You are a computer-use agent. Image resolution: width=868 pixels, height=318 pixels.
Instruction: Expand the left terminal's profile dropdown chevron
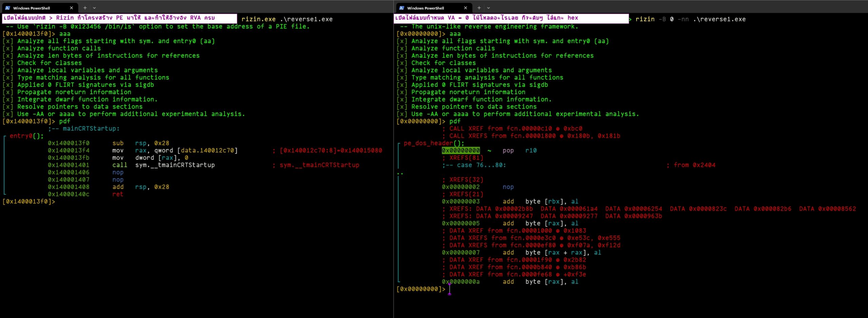95,8
